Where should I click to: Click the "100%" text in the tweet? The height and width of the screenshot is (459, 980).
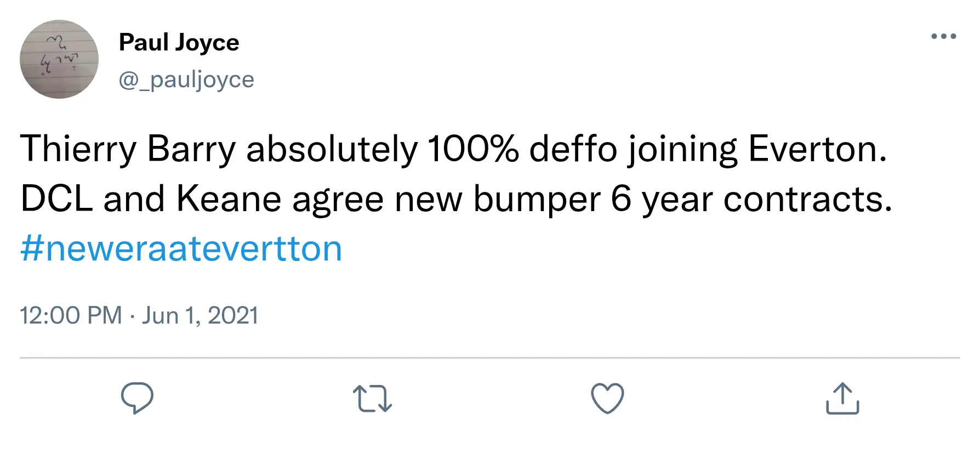[x=472, y=149]
